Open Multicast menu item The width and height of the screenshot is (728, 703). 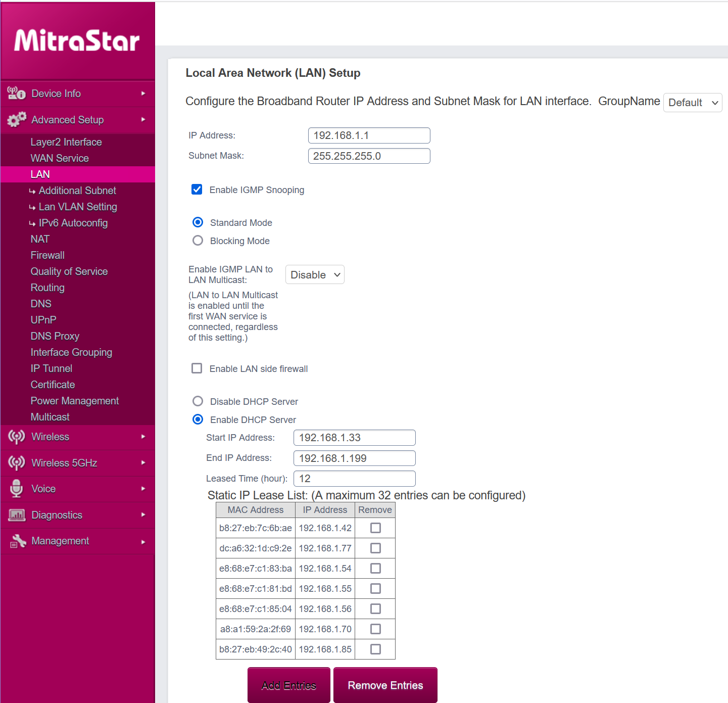pos(50,417)
